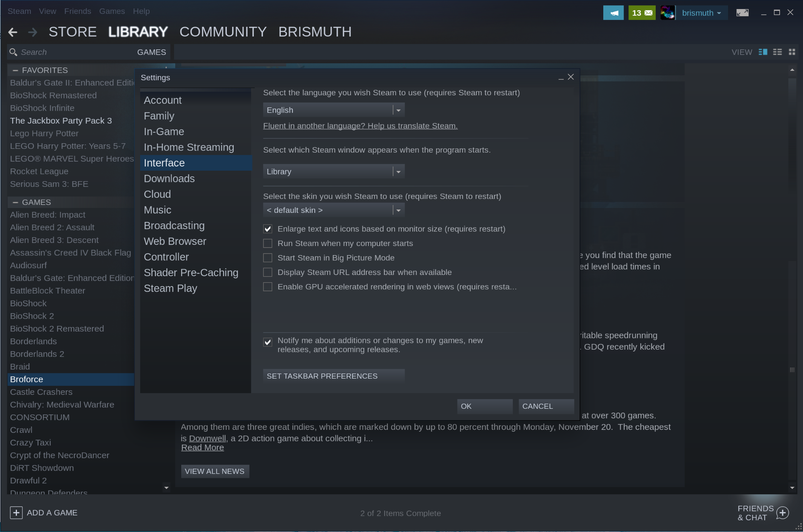This screenshot has width=803, height=532.
Task: Open the Interface settings tab
Action: 164,163
